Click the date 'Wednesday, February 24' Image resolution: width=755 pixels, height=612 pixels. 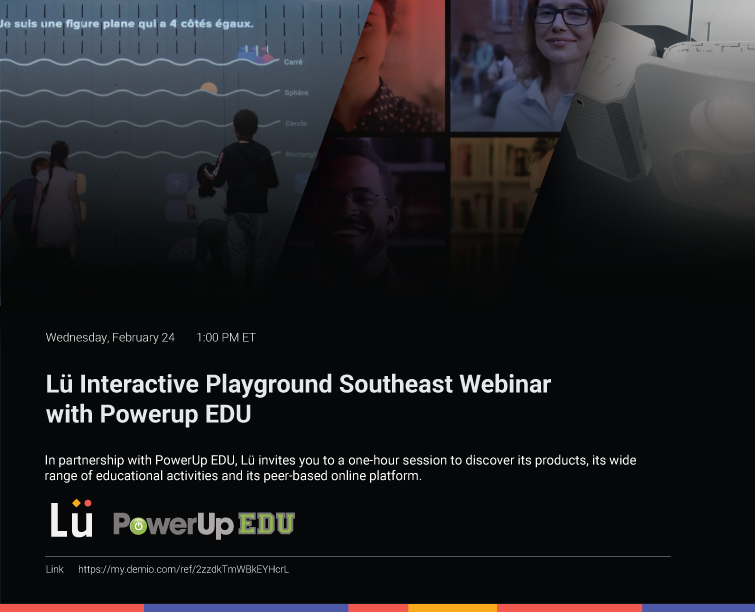[x=110, y=338]
